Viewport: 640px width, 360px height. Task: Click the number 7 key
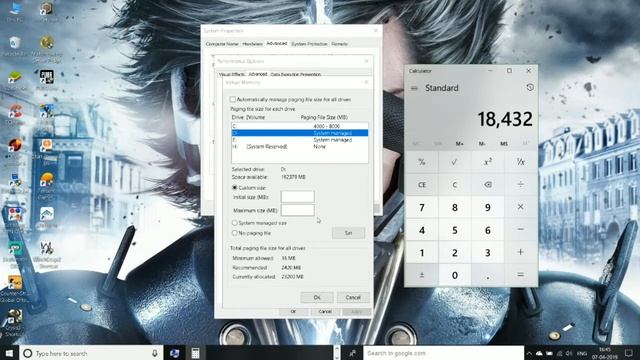tap(422, 207)
